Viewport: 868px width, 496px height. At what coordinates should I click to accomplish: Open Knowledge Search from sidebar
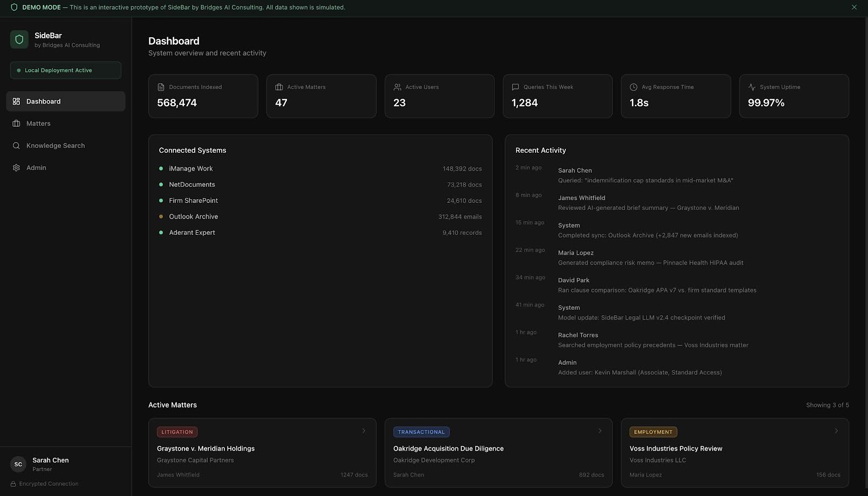click(x=66, y=146)
